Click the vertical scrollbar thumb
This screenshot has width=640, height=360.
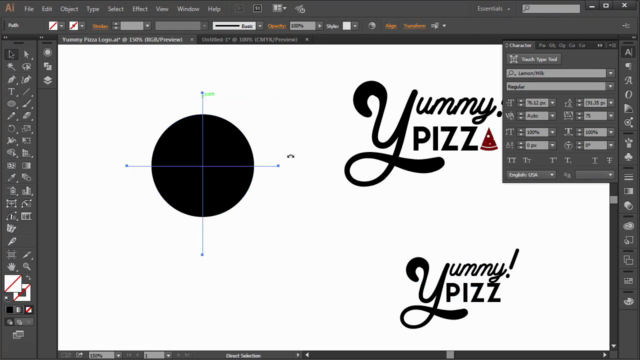tap(614, 200)
